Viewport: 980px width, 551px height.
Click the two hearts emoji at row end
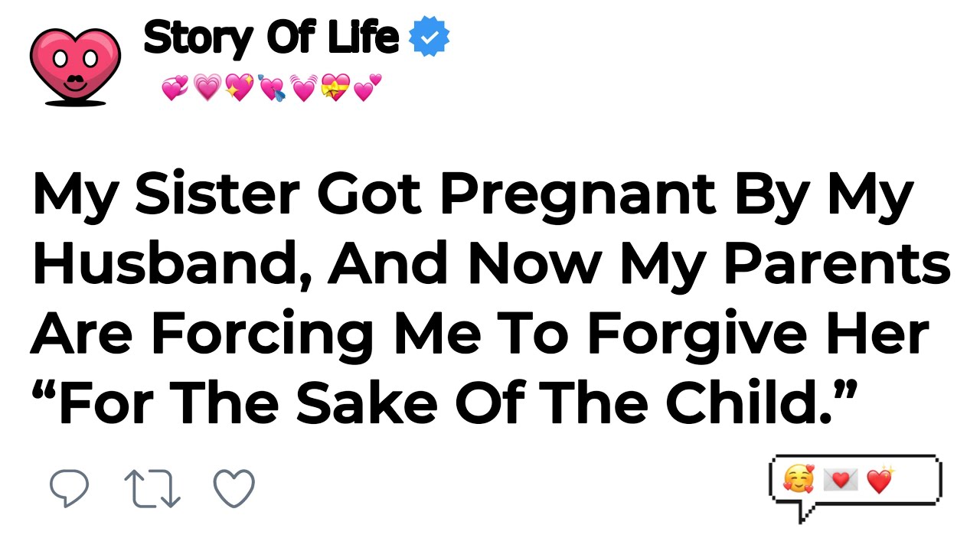click(369, 89)
